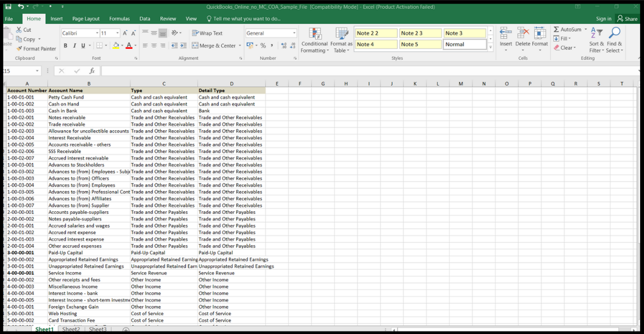Viewport: 644px width, 334px height.
Task: Toggle Underline formatting
Action: click(83, 46)
